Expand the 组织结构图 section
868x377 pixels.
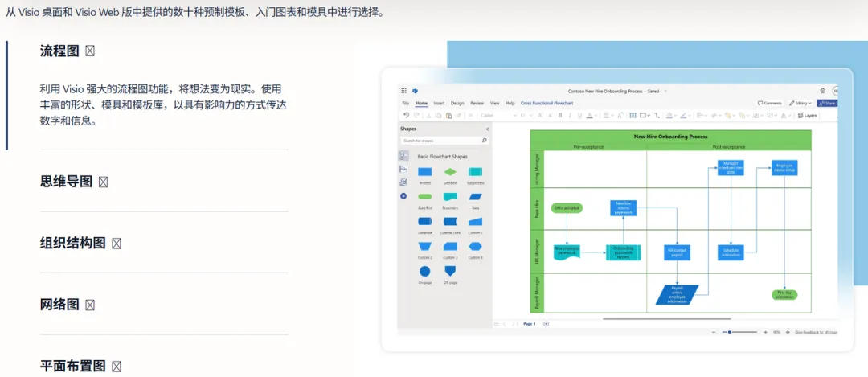(80, 244)
